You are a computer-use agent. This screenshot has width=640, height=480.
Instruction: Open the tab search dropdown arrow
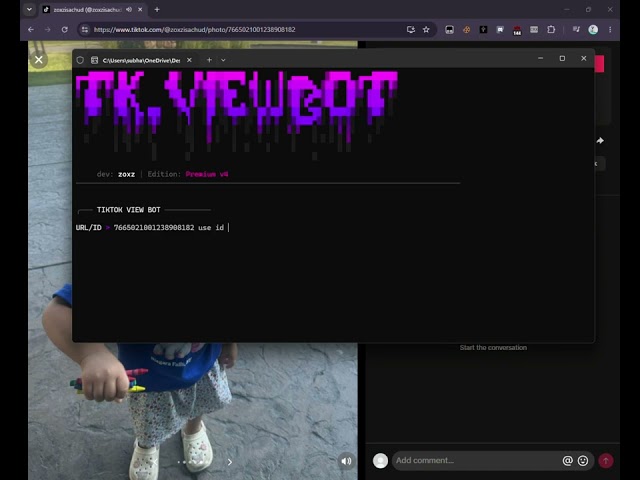(29, 9)
